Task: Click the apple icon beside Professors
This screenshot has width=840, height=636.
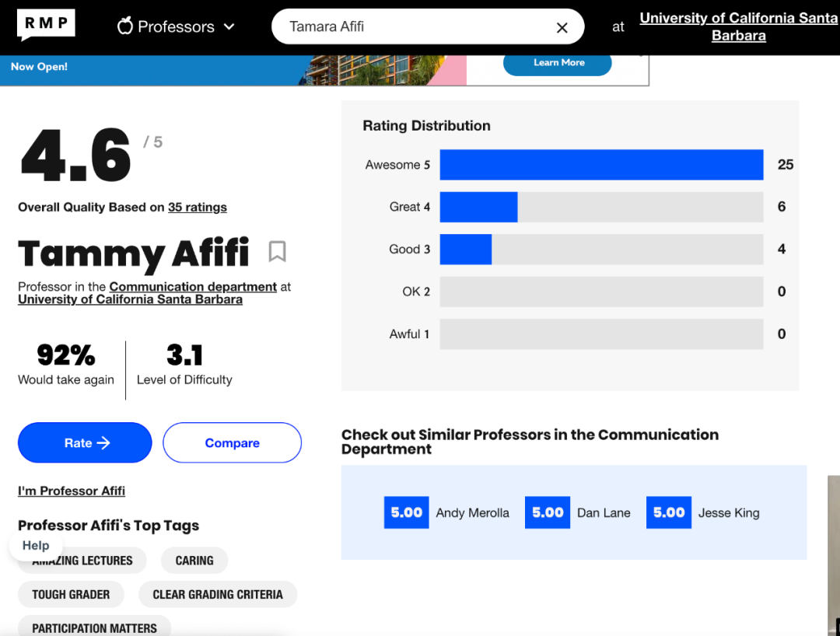Action: point(124,26)
